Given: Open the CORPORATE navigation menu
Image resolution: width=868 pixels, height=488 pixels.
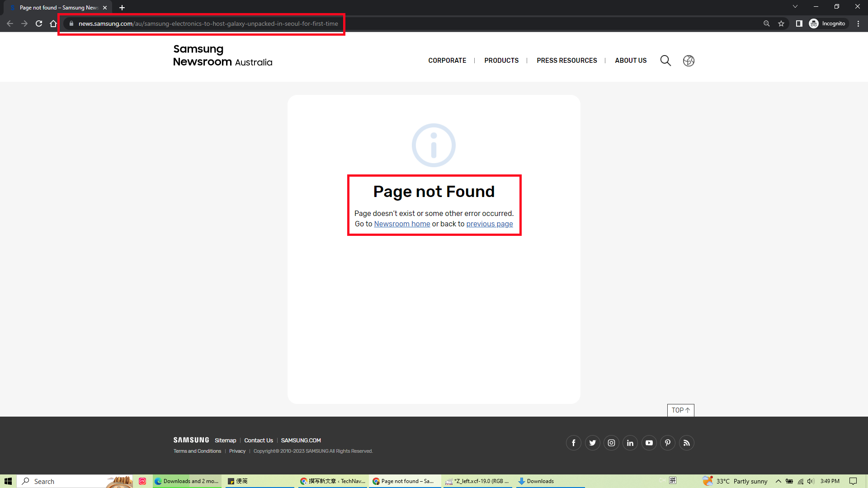Looking at the screenshot, I should [447, 61].
